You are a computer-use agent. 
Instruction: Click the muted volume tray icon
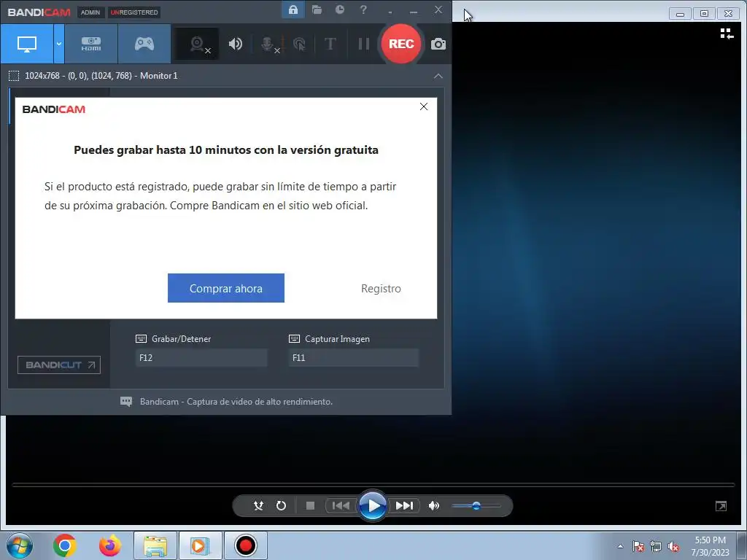673,547
